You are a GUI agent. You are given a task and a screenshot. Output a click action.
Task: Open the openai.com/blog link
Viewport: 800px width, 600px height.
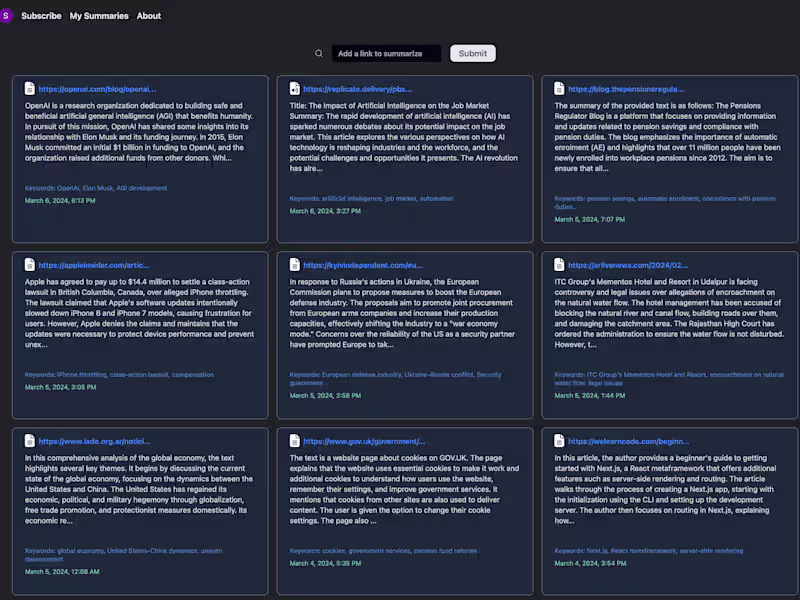tap(97, 89)
